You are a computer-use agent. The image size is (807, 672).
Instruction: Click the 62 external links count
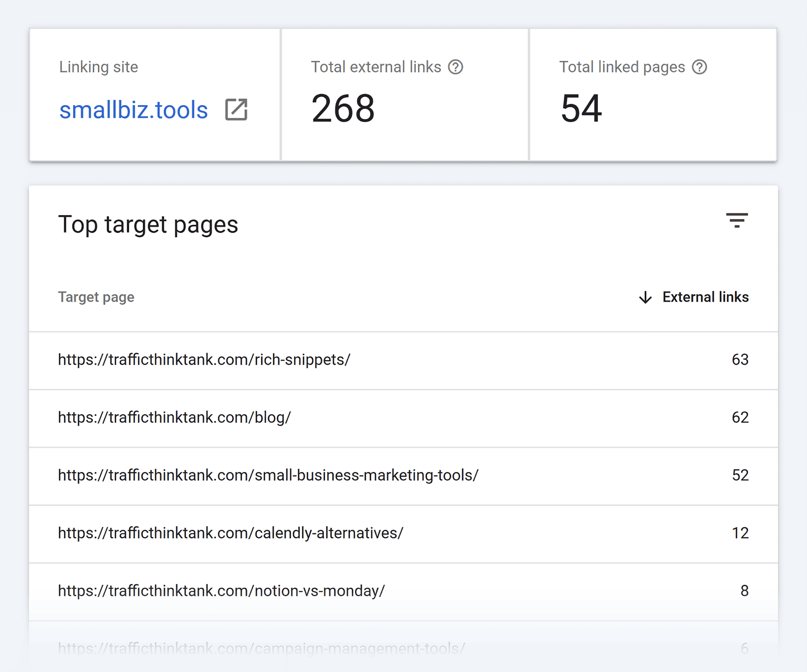[740, 418]
